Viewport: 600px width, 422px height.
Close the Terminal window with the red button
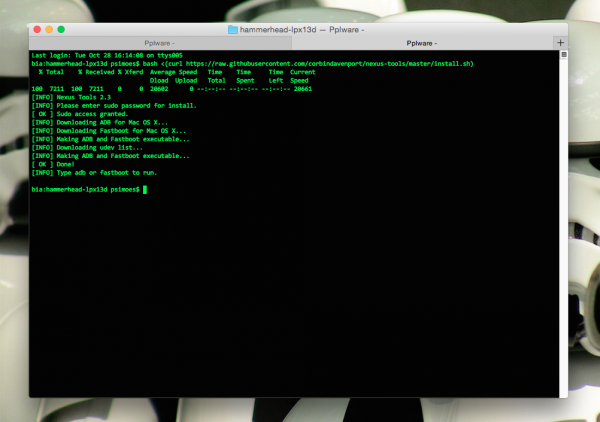point(37,29)
